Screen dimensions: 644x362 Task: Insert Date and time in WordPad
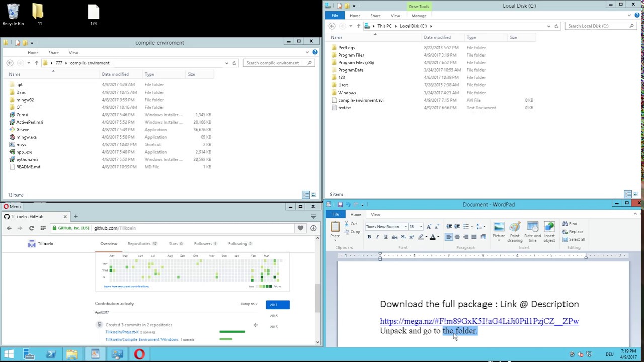click(532, 231)
